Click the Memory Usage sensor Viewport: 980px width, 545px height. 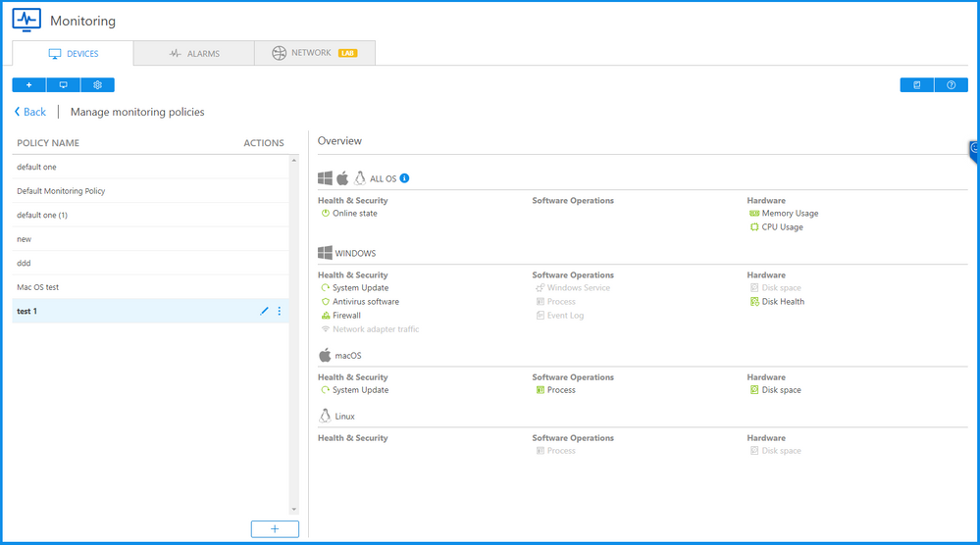[784, 214]
